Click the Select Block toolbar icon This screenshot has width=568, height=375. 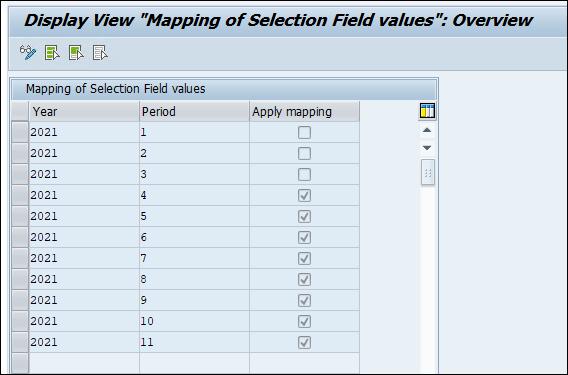[x=76, y=53]
